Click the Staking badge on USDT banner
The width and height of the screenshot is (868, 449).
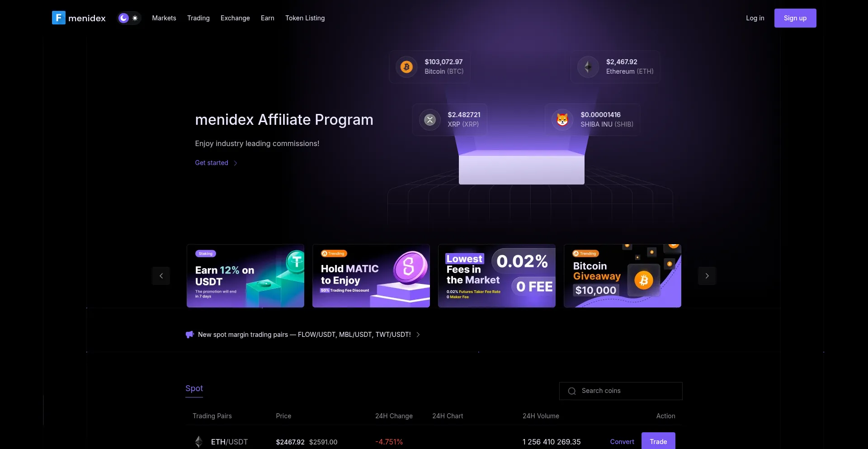pyautogui.click(x=206, y=254)
